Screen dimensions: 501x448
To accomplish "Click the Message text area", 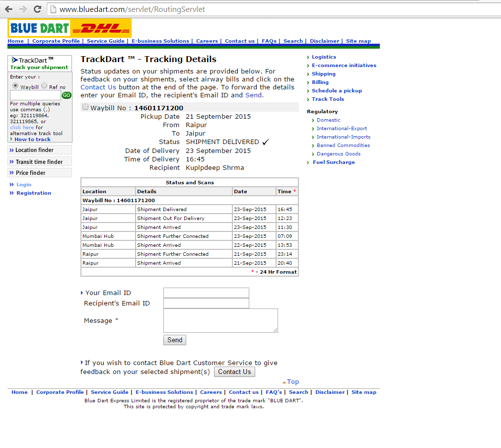I will pyautogui.click(x=220, y=320).
